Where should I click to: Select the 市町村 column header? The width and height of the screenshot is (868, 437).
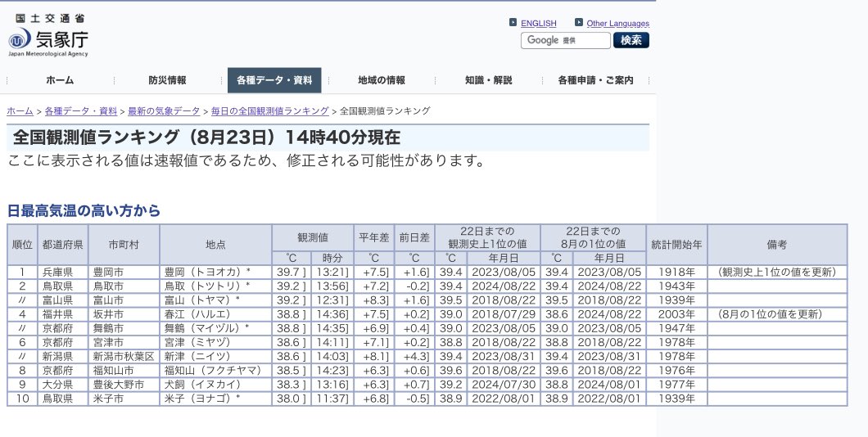tap(124, 245)
